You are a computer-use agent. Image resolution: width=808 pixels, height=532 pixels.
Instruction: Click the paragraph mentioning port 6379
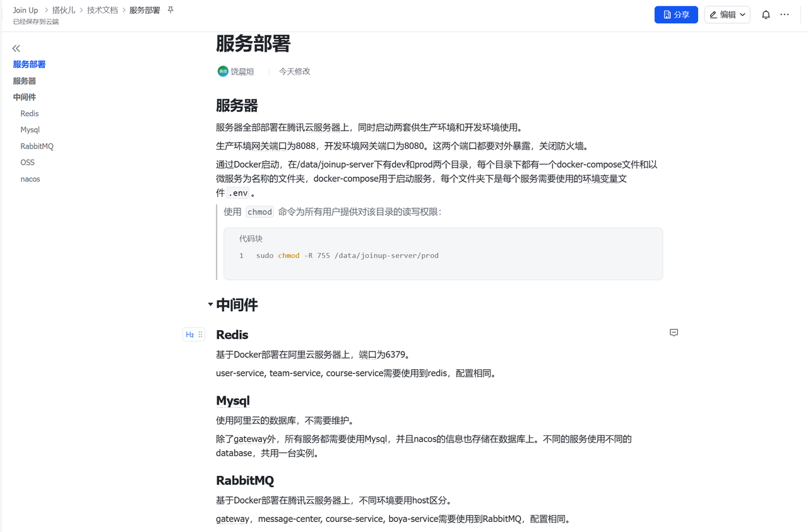pos(313,355)
